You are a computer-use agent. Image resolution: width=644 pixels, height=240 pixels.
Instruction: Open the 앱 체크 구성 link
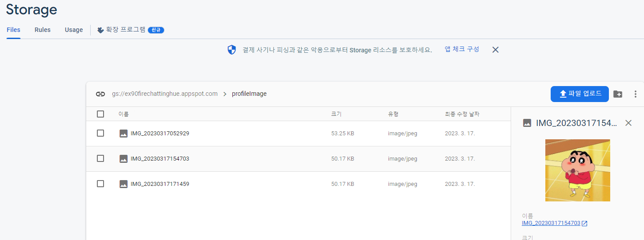coord(462,49)
